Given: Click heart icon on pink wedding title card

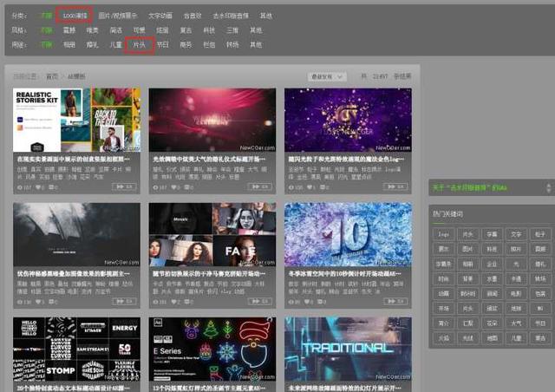Looking at the screenshot, I should click(x=173, y=187).
